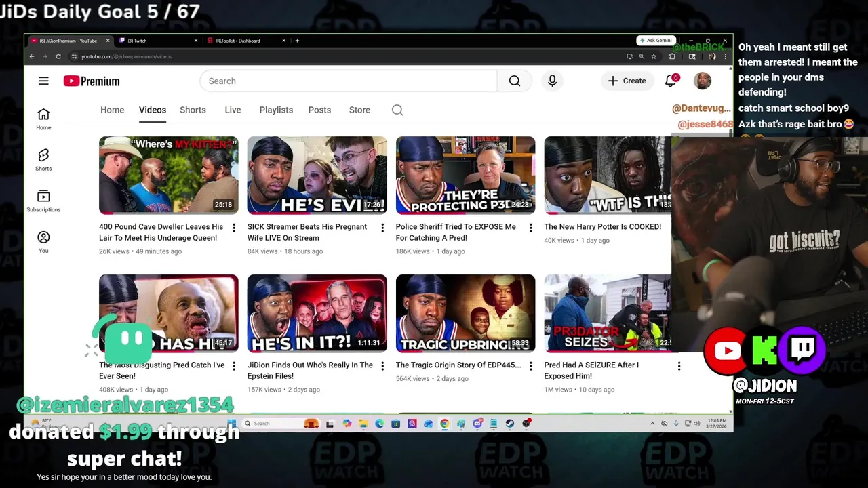Click the search magnifier button
The image size is (868, 488).
tap(515, 81)
